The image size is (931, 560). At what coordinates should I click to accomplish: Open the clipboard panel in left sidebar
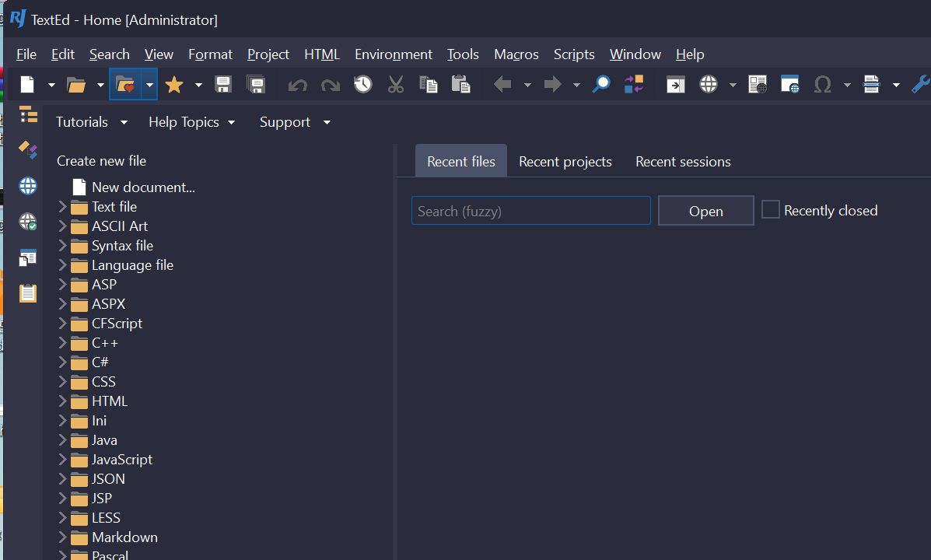pyautogui.click(x=28, y=293)
